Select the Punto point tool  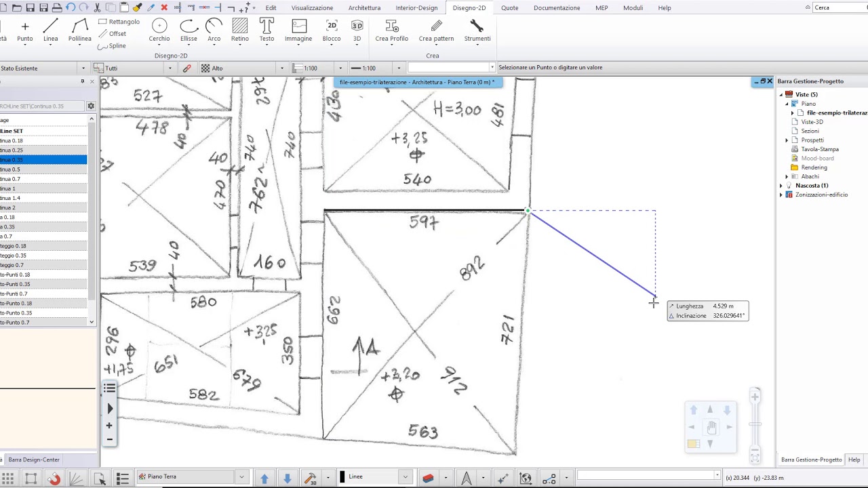25,31
